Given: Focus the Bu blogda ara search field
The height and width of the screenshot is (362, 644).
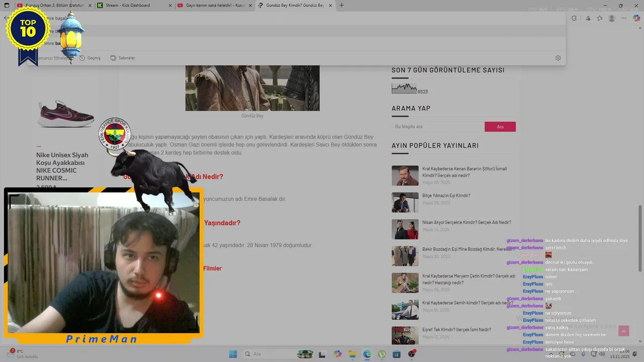Looking at the screenshot, I should point(438,127).
